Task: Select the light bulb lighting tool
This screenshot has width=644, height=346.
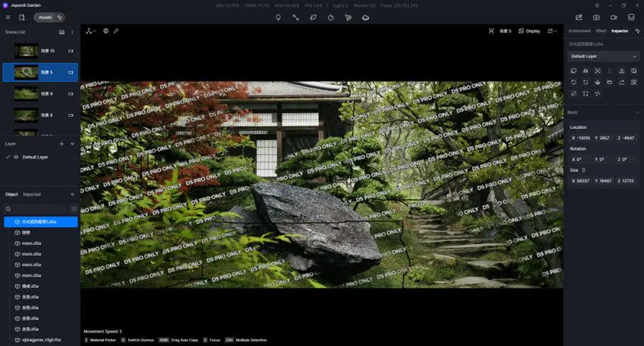Action: tap(278, 18)
